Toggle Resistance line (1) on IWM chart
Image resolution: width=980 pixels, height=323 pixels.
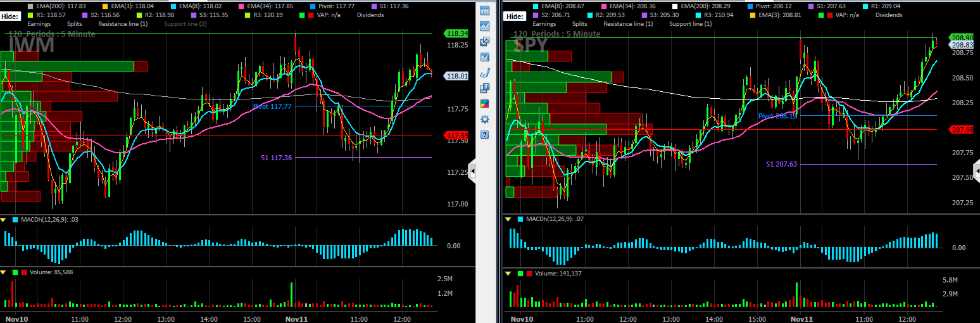point(123,24)
